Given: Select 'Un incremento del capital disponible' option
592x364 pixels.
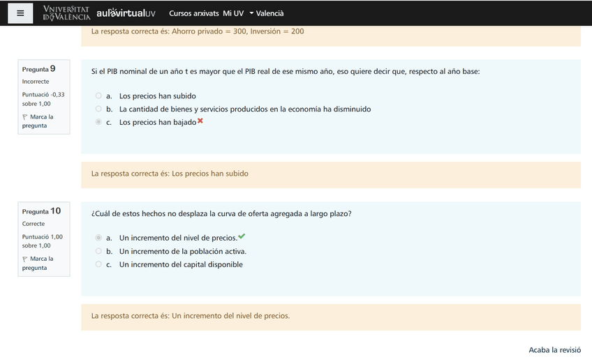Looking at the screenshot, I should tap(98, 264).
